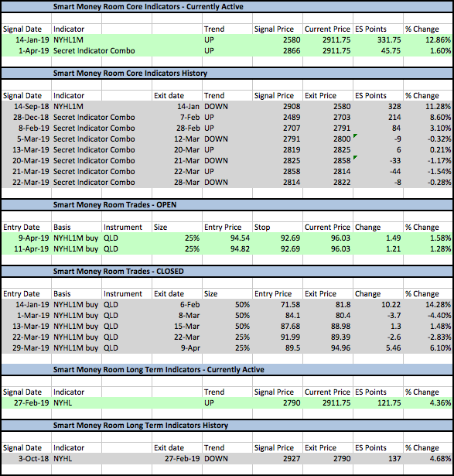Screen dimensions: 454x476
Task: Click the -44 ES Points cell
Action: 395,172
